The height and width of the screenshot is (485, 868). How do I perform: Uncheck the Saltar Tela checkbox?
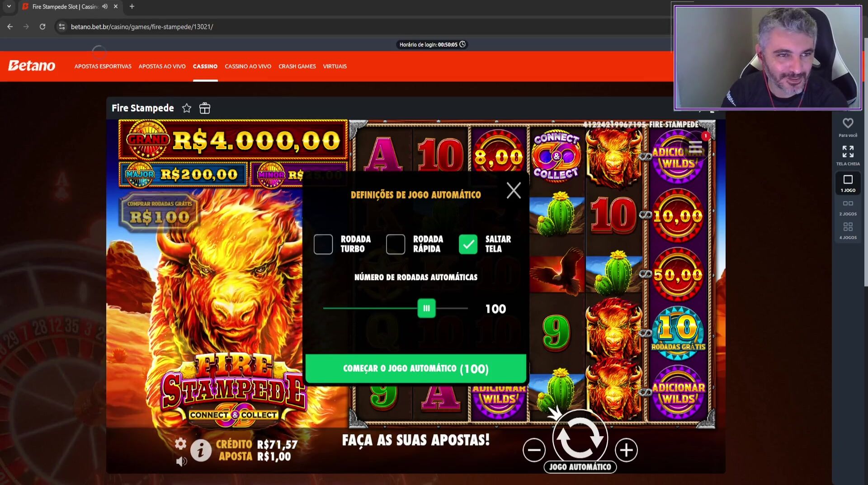(468, 244)
